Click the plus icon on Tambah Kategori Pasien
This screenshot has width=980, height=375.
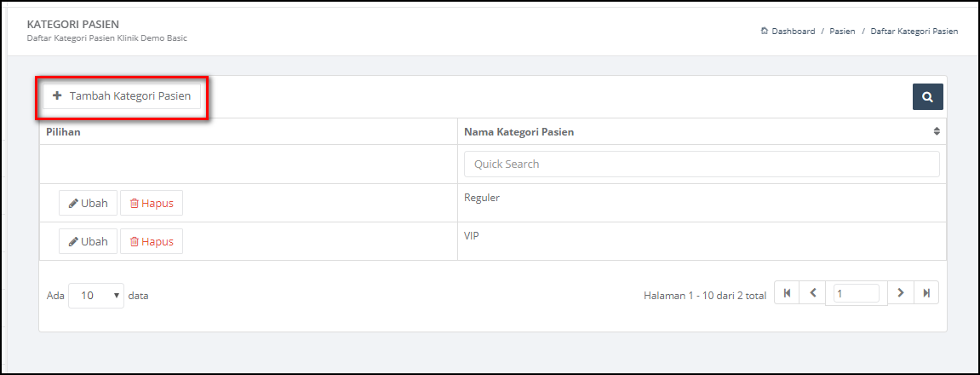click(58, 95)
